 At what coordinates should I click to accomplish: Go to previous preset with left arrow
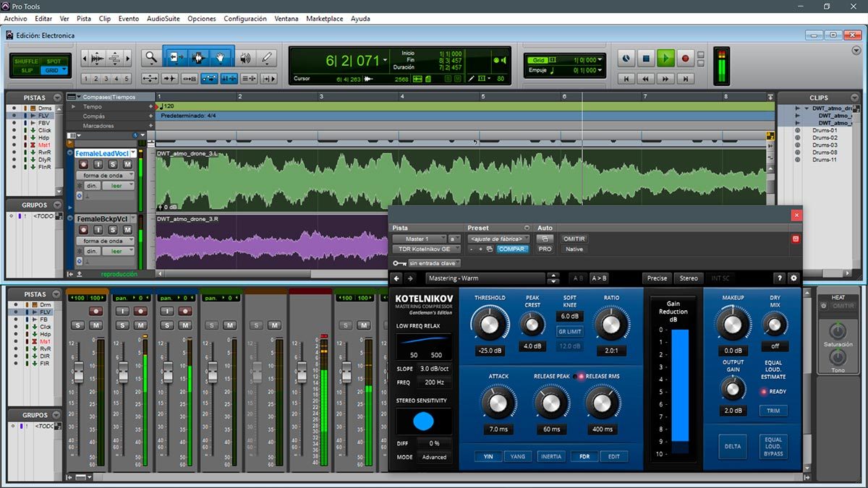396,278
